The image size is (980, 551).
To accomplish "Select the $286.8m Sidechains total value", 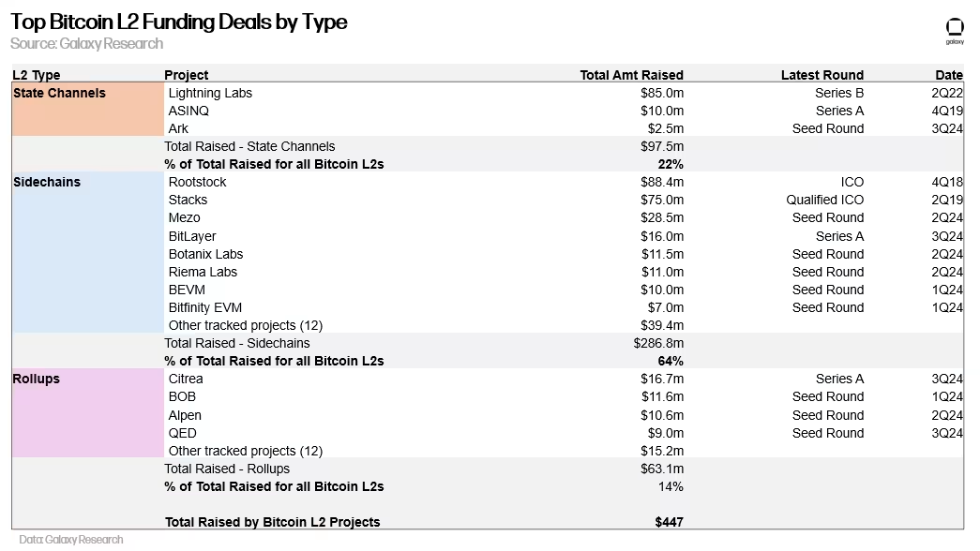I will (x=658, y=343).
